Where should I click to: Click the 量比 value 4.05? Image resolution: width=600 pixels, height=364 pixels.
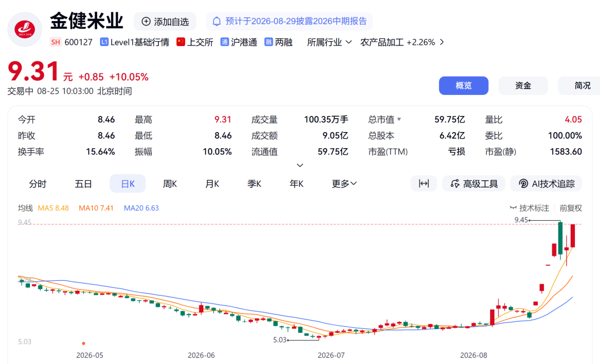[573, 119]
